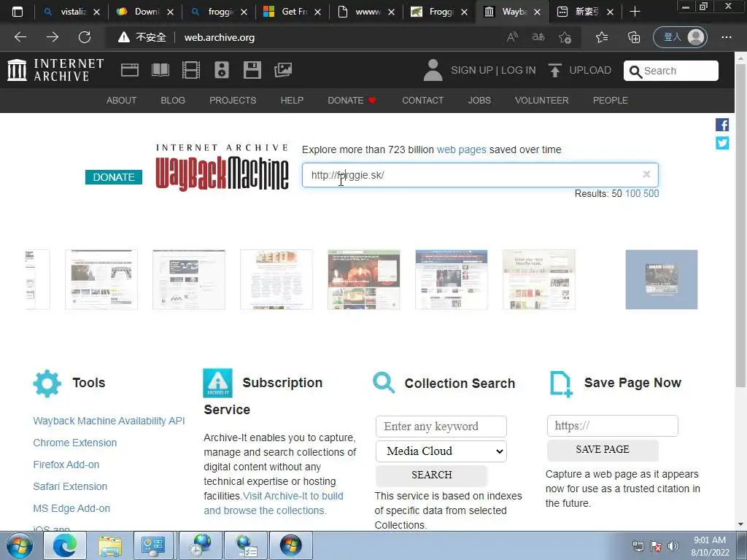Click the UPLOAD link
This screenshot has width=747, height=560.
(590, 70)
